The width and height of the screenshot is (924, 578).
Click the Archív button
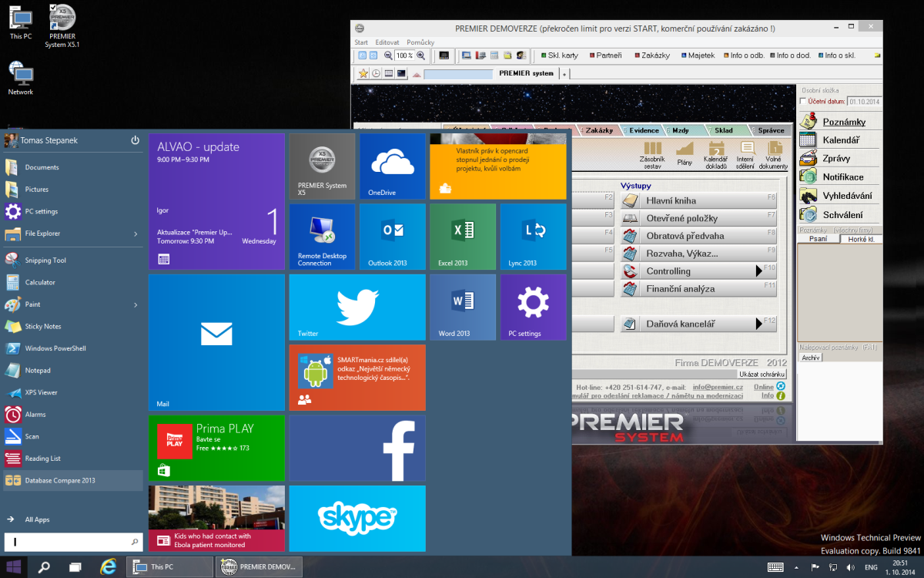click(811, 358)
